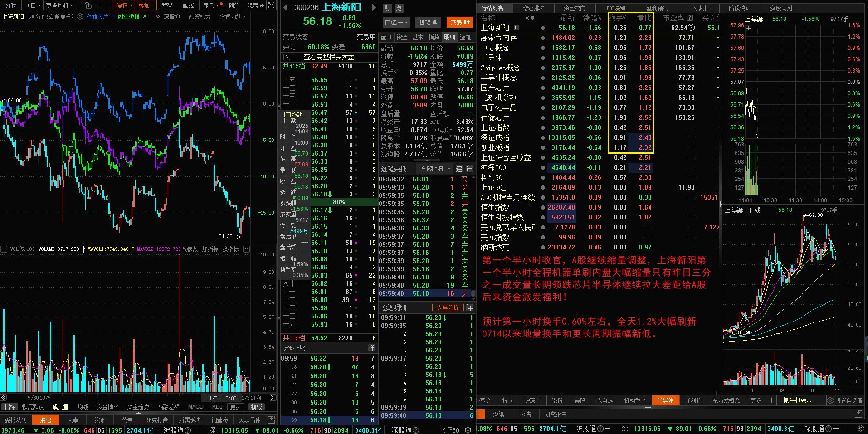Toggle 融资融券 overlay on chart

pyautogui.click(x=200, y=16)
